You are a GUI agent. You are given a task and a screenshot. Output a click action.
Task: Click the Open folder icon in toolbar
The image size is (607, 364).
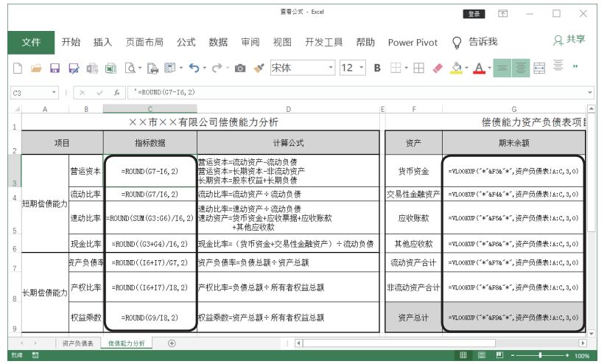pos(36,68)
